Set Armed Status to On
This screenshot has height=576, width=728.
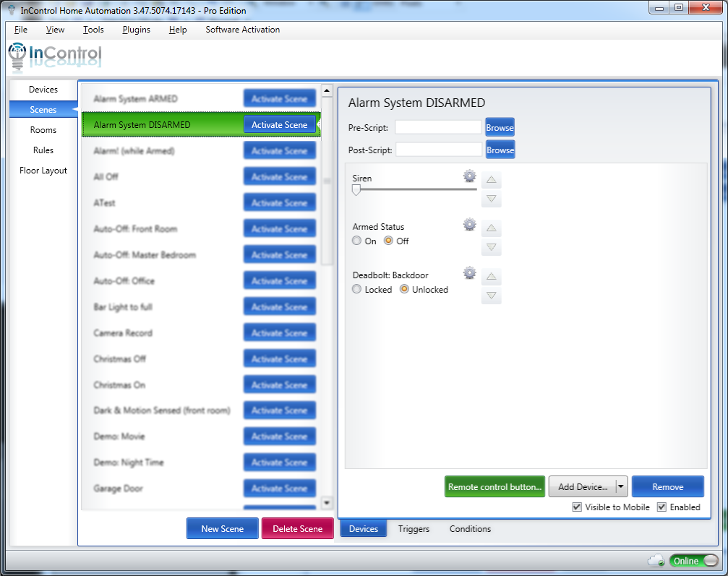(357, 241)
